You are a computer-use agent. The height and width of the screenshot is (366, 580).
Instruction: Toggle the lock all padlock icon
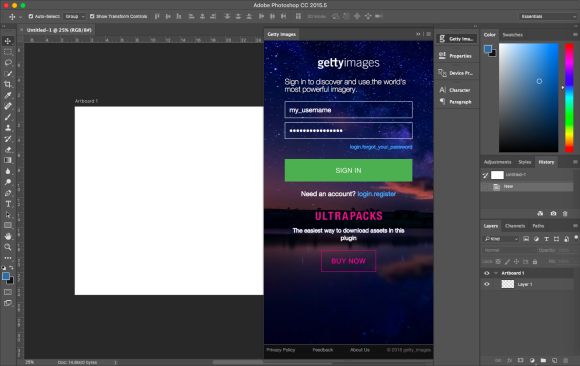point(535,262)
